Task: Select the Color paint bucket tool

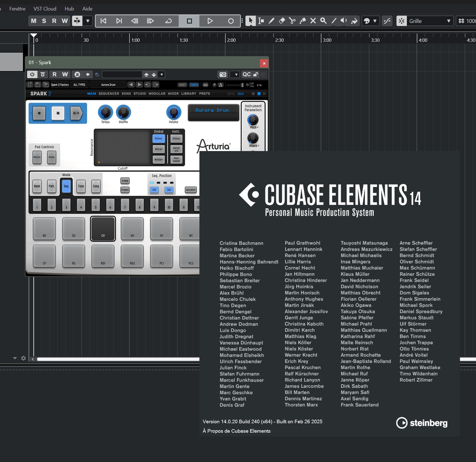Action: [x=354, y=21]
